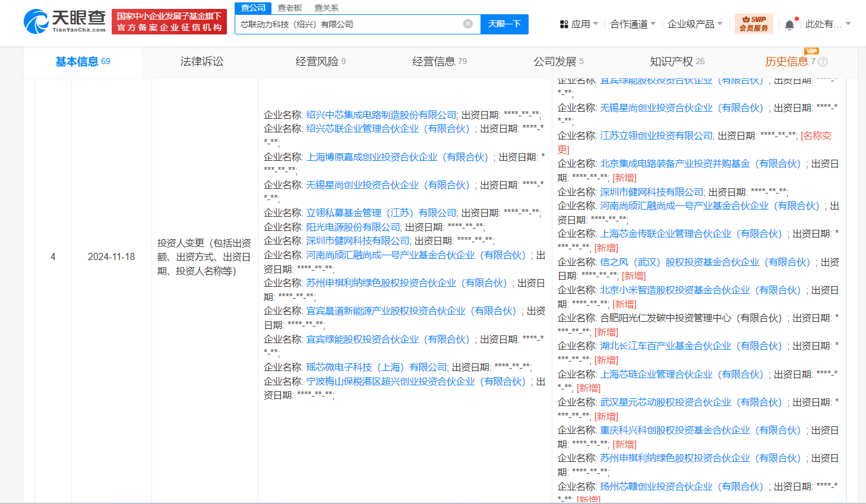Show help icon next to 历史信息
The width and height of the screenshot is (866, 504).
point(823,62)
